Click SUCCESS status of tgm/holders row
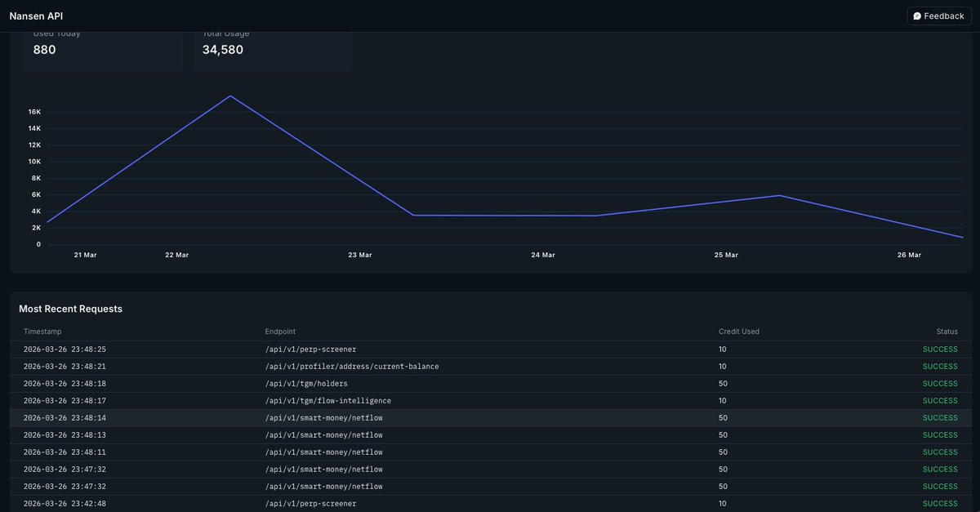980x512 pixels. 940,384
